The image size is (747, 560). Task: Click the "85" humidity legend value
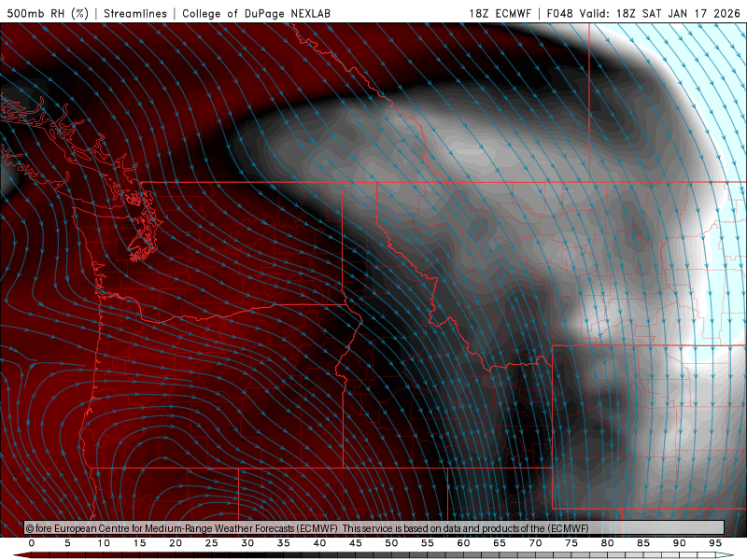pos(643,543)
